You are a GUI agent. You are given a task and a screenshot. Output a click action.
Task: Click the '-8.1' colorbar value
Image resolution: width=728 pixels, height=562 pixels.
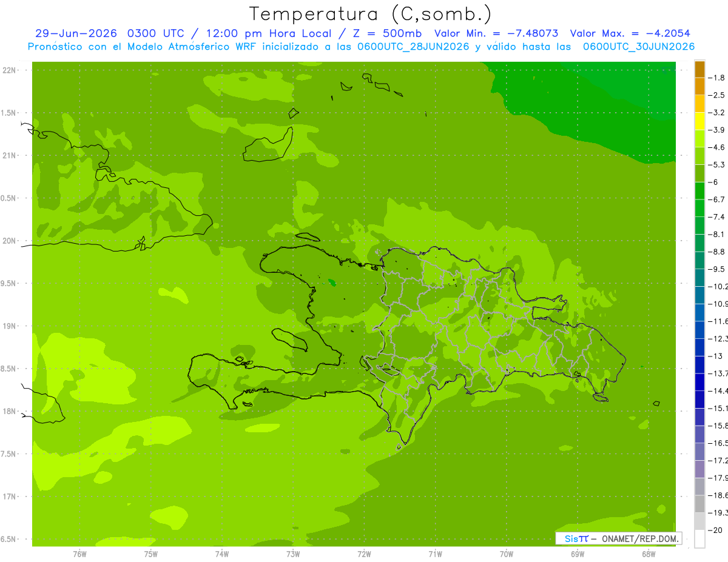point(717,235)
